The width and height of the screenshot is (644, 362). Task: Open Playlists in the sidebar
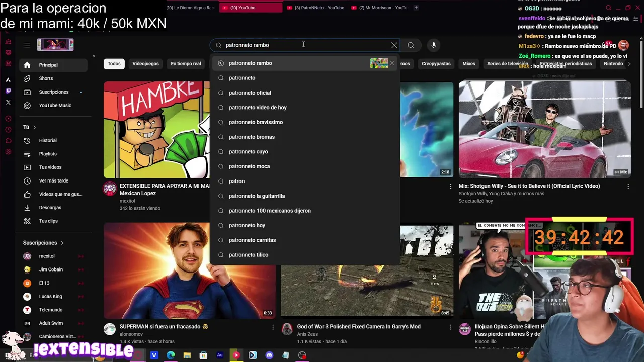pos(53,154)
